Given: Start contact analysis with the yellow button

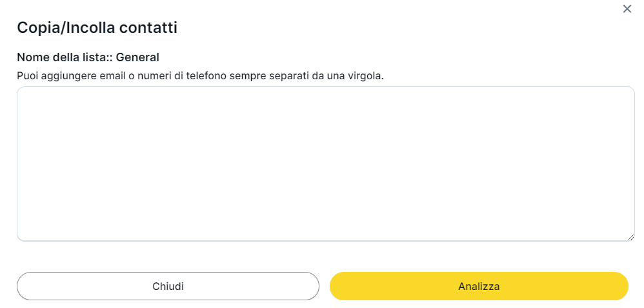Looking at the screenshot, I should tap(479, 286).
